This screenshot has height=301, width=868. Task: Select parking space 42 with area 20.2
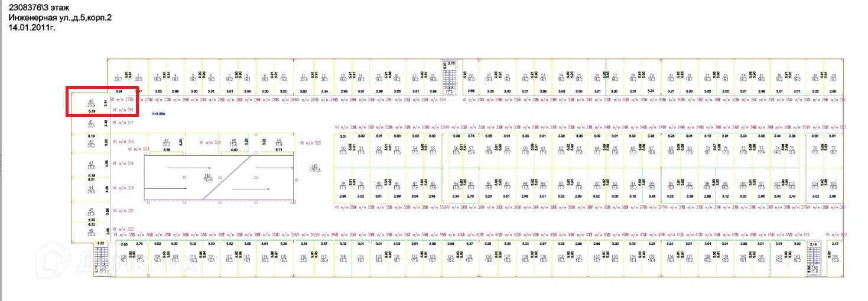pyautogui.click(x=91, y=143)
